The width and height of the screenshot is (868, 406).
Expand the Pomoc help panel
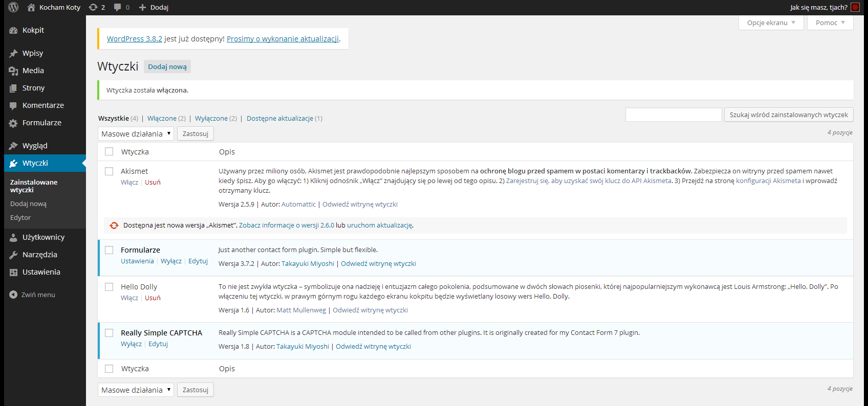(830, 22)
